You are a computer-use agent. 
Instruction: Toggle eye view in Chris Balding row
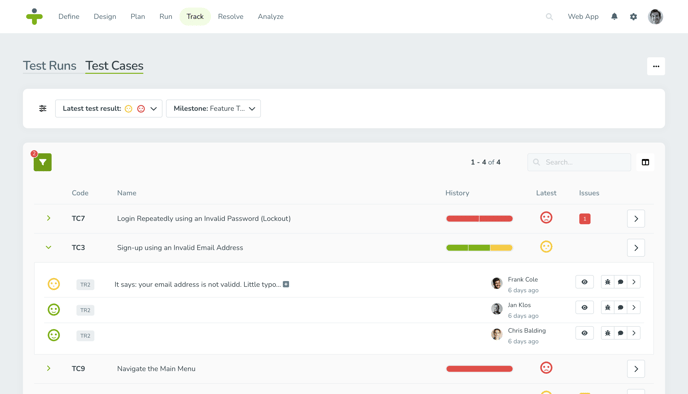pos(584,333)
